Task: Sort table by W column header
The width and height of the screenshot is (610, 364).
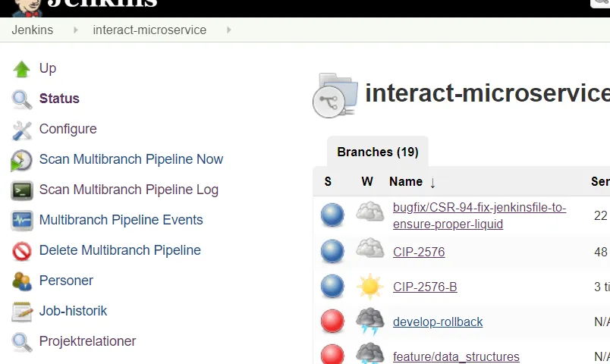Action: click(x=367, y=181)
